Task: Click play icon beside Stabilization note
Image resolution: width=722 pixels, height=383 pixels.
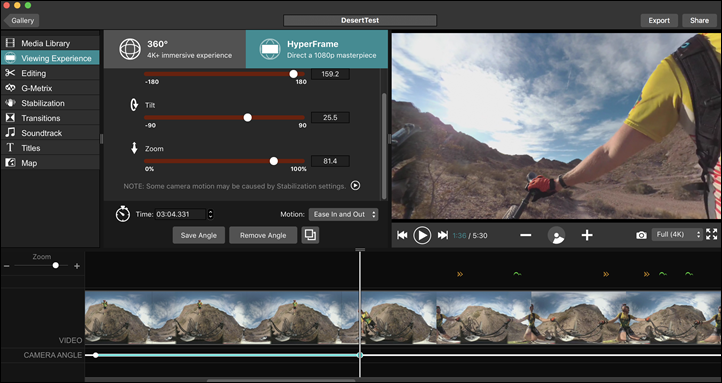Action: click(355, 186)
